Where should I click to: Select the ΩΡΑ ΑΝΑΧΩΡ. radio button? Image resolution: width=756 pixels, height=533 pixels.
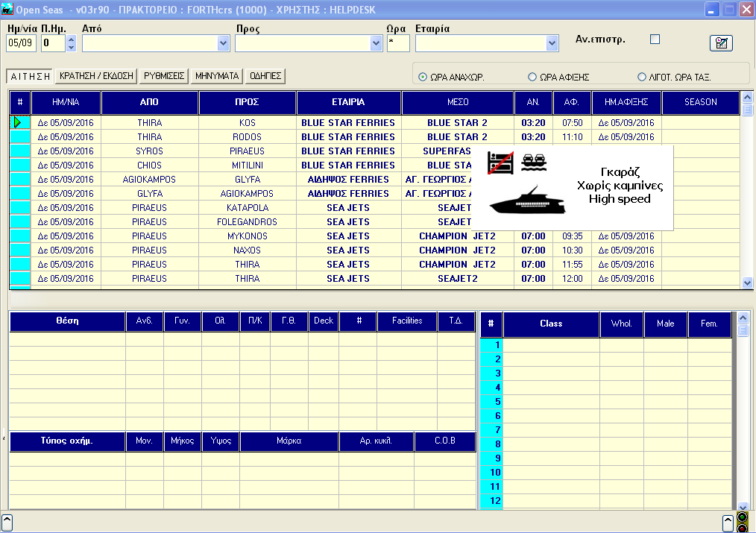[423, 77]
